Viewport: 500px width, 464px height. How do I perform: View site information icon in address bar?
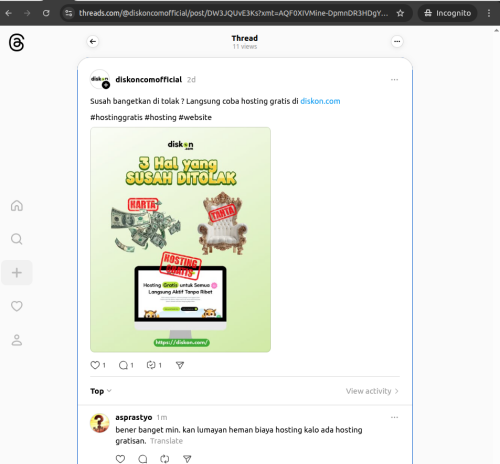69,13
